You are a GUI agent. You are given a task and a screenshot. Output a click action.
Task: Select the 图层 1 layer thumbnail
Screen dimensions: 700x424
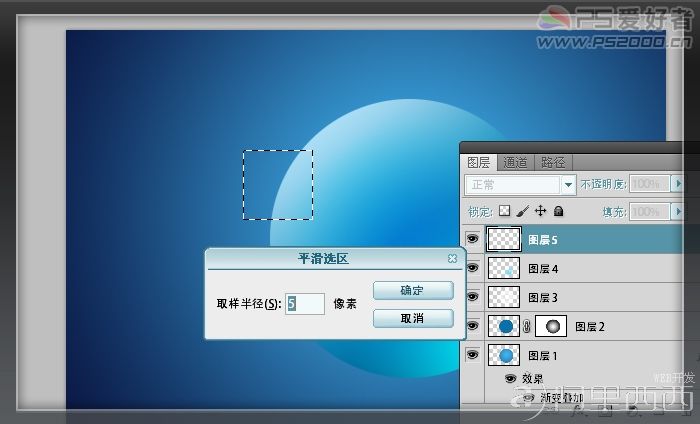[504, 355]
